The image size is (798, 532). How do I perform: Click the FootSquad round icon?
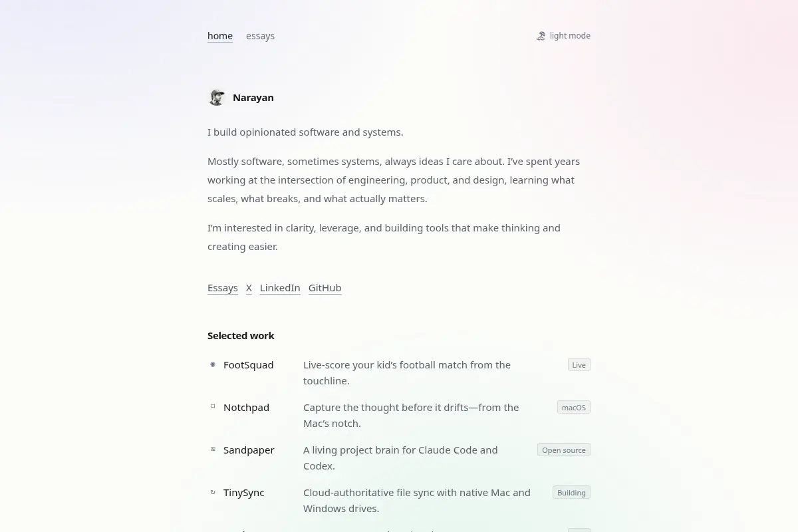(213, 364)
